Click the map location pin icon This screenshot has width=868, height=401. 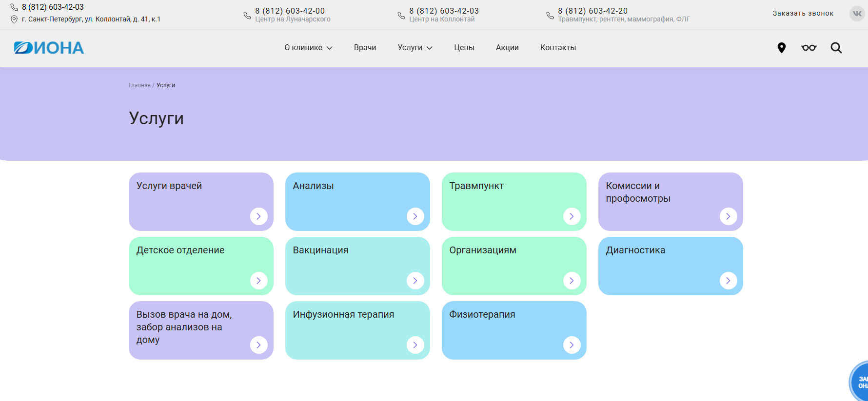[x=781, y=48]
